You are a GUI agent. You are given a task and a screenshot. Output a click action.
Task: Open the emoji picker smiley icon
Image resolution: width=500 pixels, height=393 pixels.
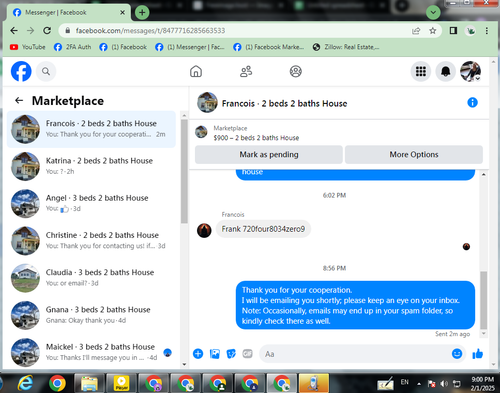click(x=457, y=354)
